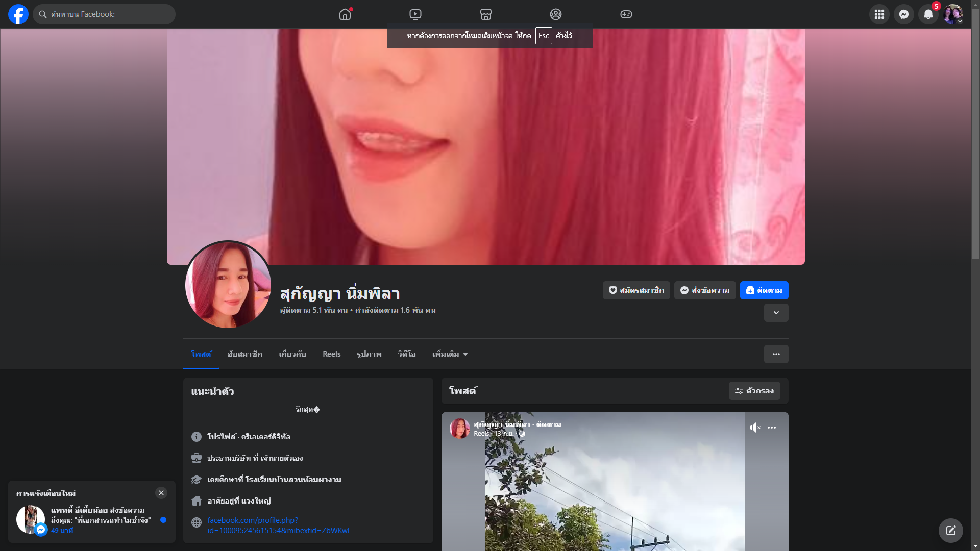
Task: Unmute the Reels video sound
Action: click(755, 428)
